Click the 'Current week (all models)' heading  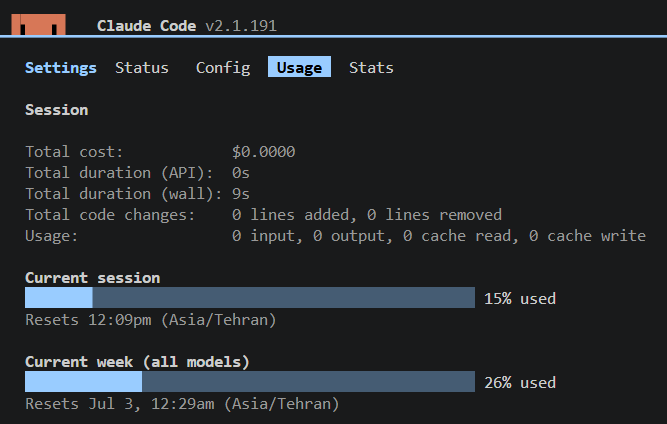click(x=137, y=362)
